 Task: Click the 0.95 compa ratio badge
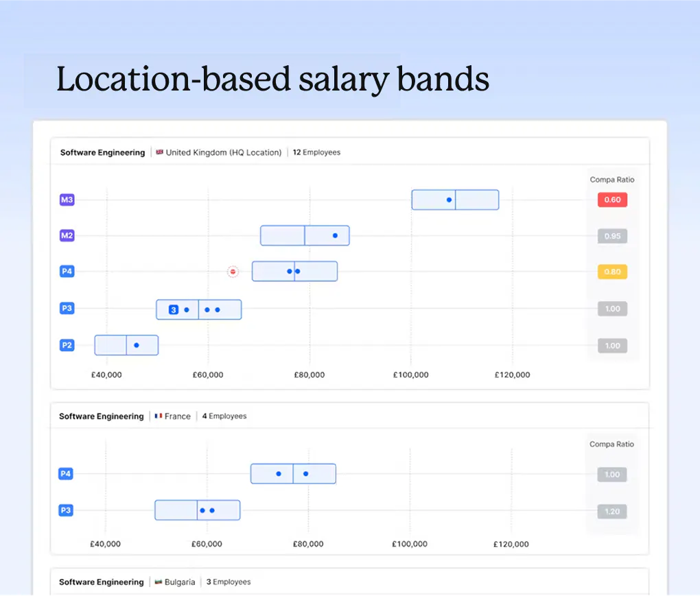click(x=611, y=236)
